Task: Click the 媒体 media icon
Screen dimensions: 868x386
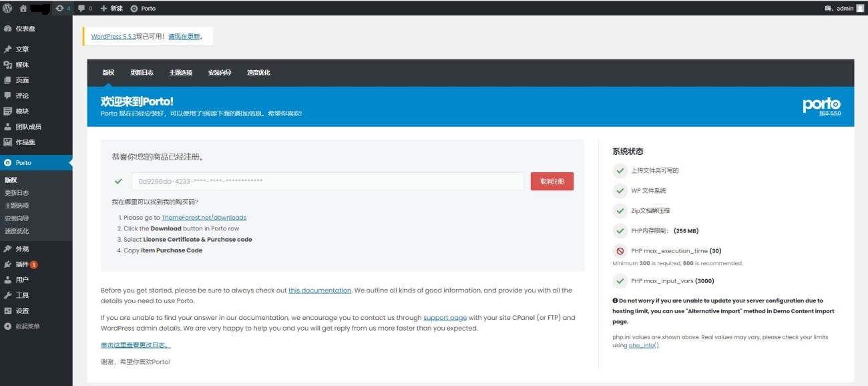Action: (x=8, y=65)
